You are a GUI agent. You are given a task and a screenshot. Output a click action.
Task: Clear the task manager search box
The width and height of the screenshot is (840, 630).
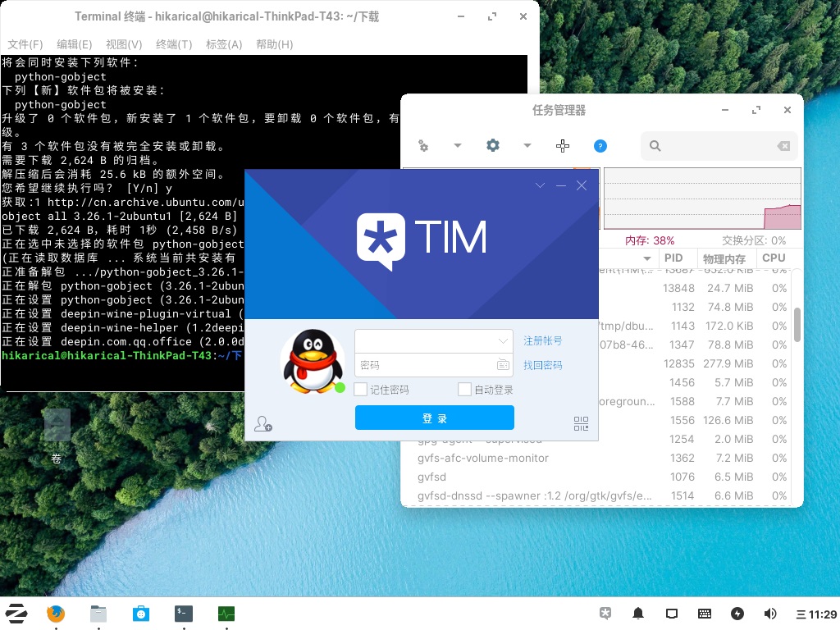pos(783,145)
